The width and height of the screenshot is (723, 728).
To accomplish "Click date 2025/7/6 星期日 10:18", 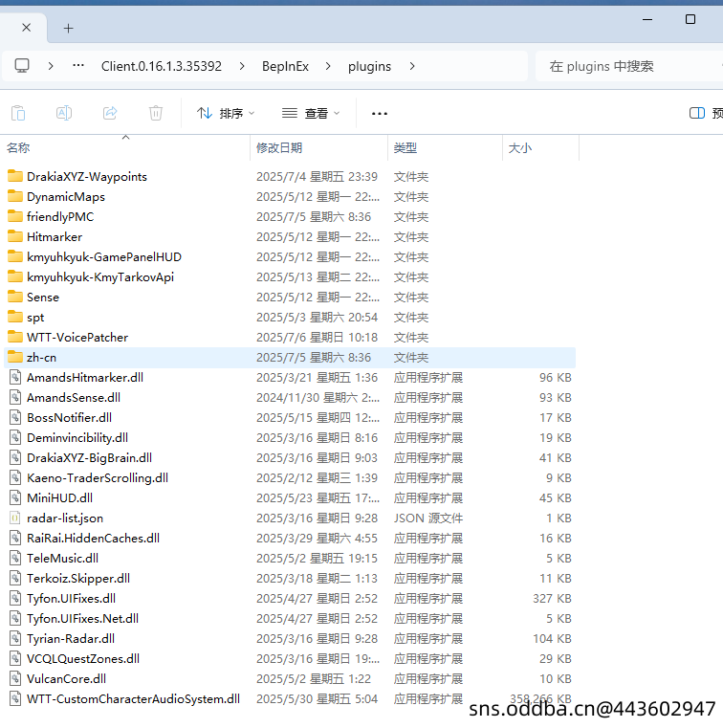I will [317, 337].
